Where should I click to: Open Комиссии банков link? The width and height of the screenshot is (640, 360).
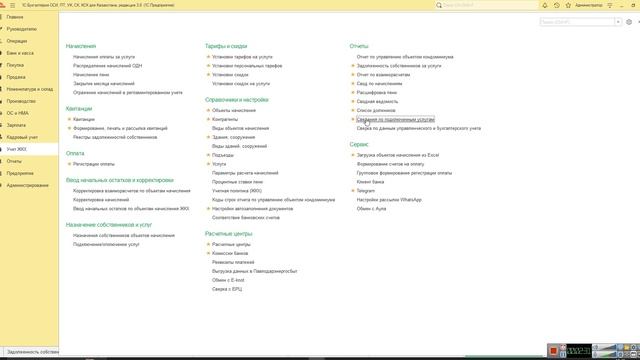tap(230, 253)
